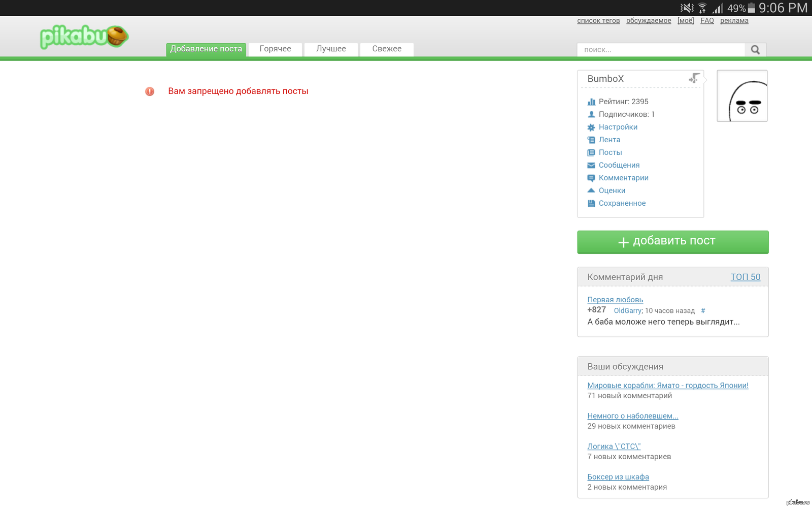
Task: Click the Pikabu cupcake logo
Action: coord(84,37)
